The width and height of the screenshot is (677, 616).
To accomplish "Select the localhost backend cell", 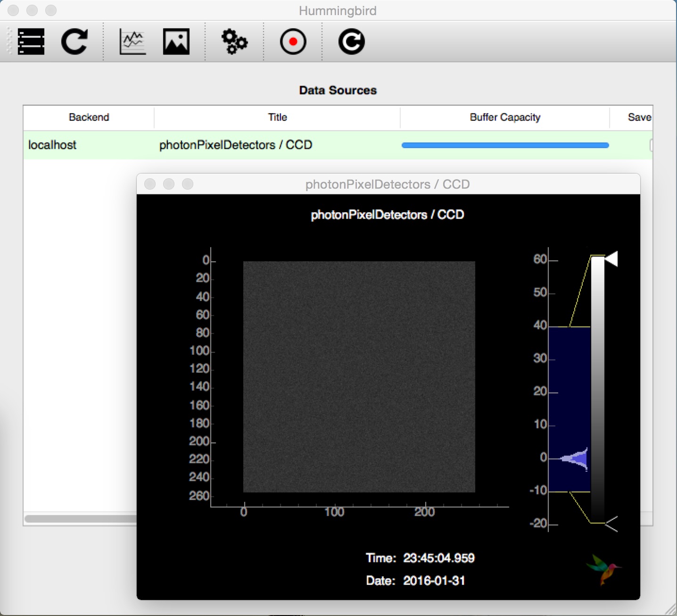I will [x=89, y=145].
